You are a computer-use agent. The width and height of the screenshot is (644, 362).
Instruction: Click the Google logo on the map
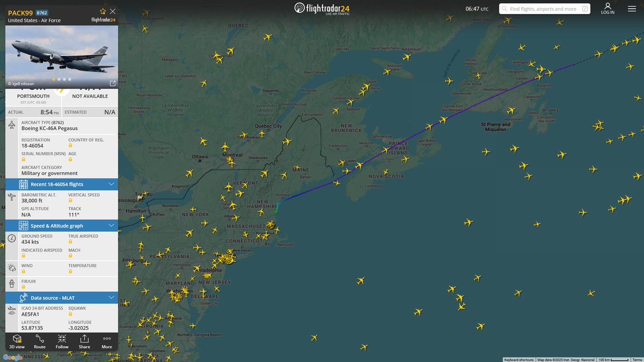coord(13,358)
